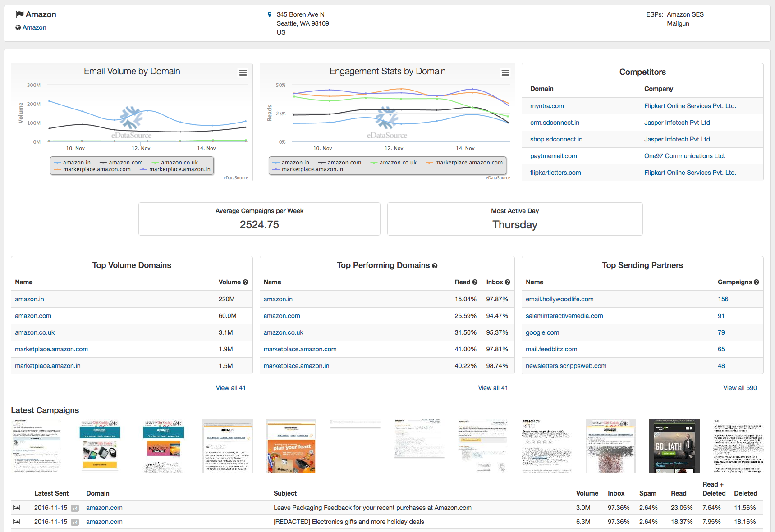
Task: Open amazon.co.uk in Top Performing Domains
Action: (283, 332)
